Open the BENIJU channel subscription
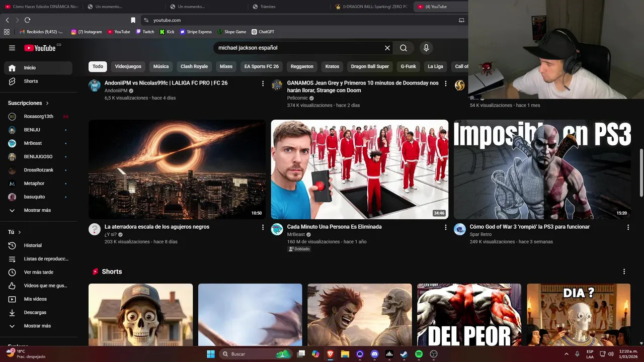Screen dimensions: 644x362 [38, 130]
